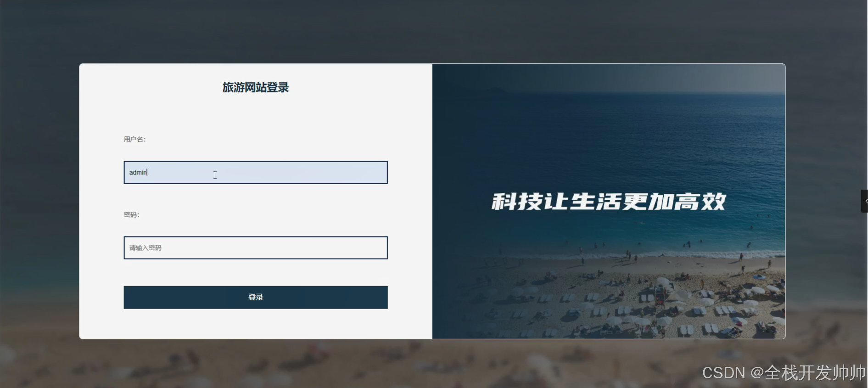Image resolution: width=868 pixels, height=388 pixels.
Task: Click the empty white space under the login button
Action: point(256,324)
